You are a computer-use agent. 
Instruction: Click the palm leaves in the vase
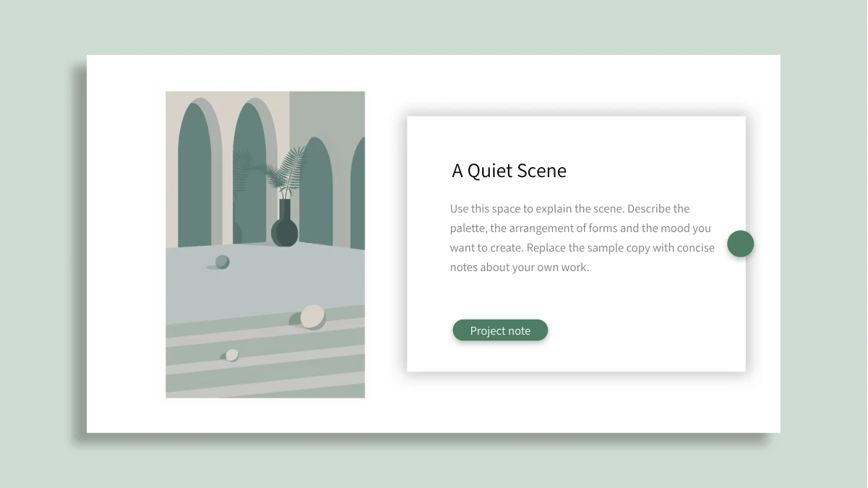click(287, 172)
